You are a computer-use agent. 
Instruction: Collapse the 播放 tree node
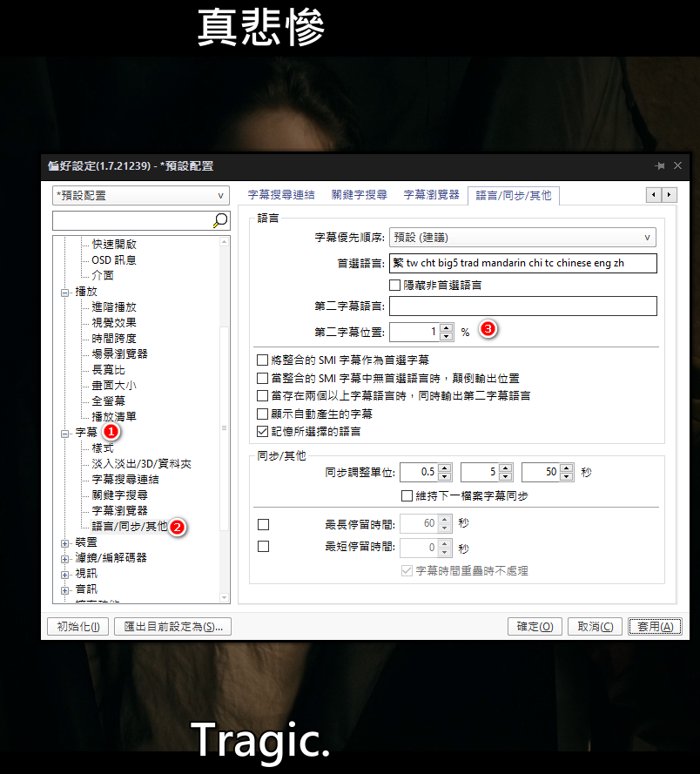pos(65,292)
